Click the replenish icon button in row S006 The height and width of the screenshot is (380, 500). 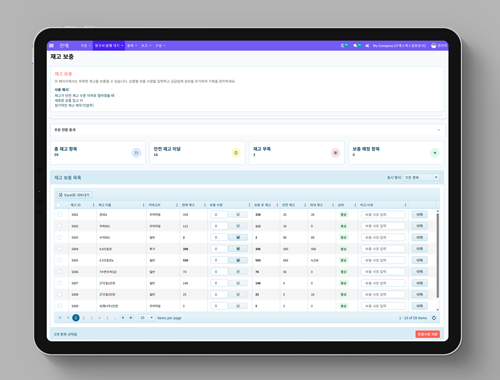tap(238, 272)
